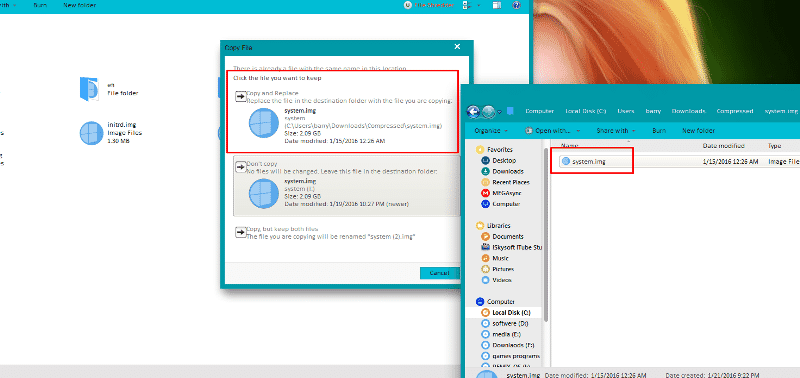Open MEGAsync in the navigation pane
Screen dimensions: 800x378
[507, 193]
